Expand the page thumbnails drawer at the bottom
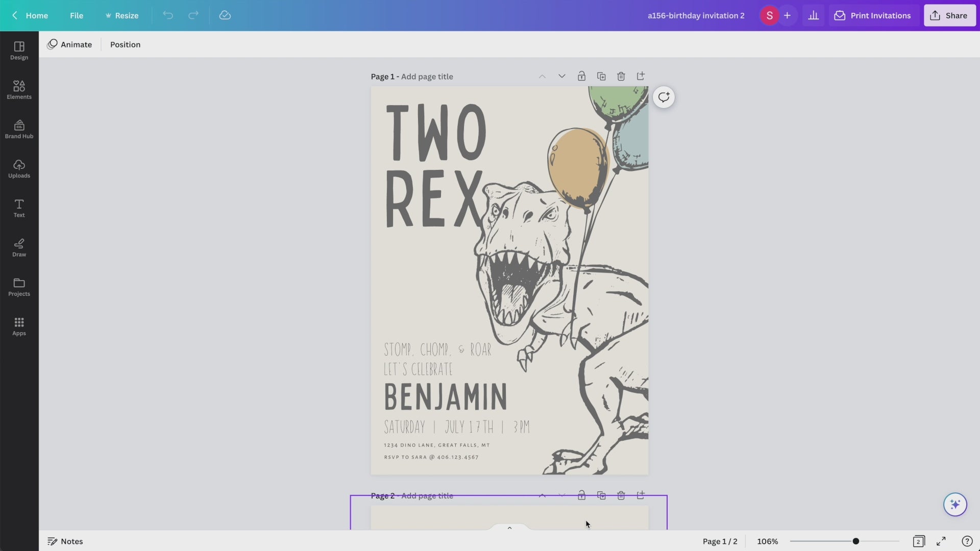The image size is (980, 551). 509,528
